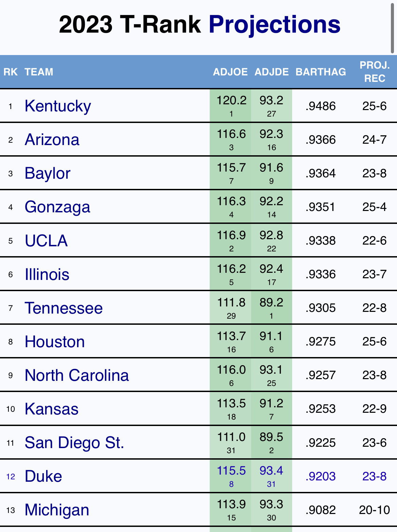Open the San Diego St. team page
397x532 pixels.
pos(74,443)
